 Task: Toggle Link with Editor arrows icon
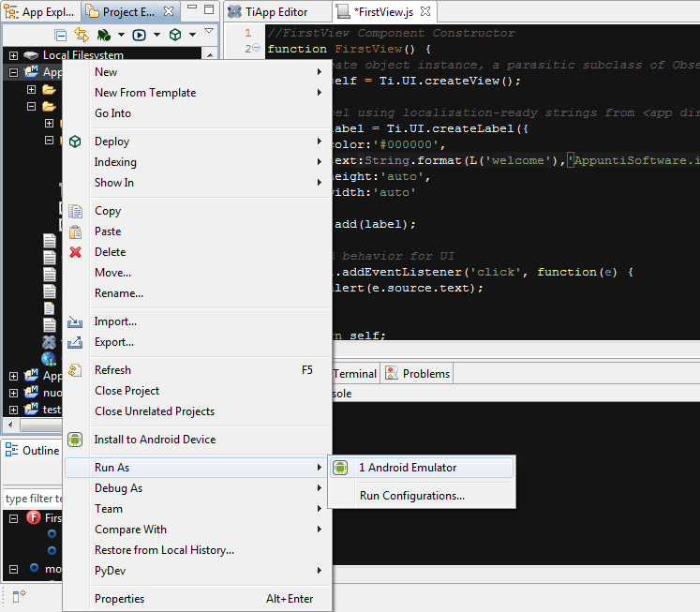pos(82,35)
